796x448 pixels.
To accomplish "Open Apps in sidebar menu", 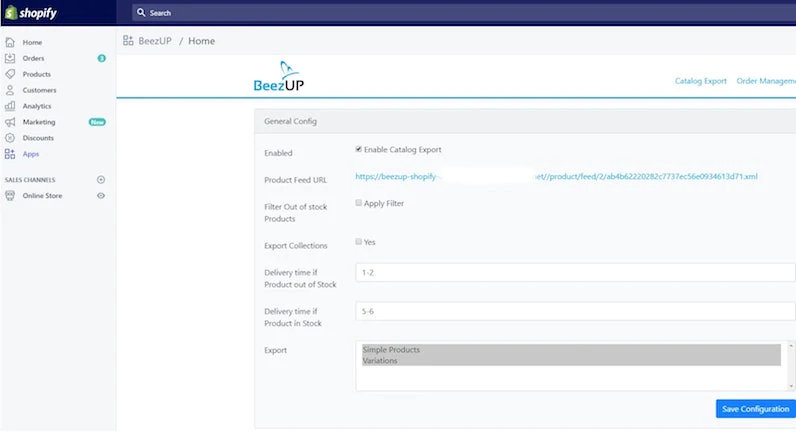I will pos(30,154).
